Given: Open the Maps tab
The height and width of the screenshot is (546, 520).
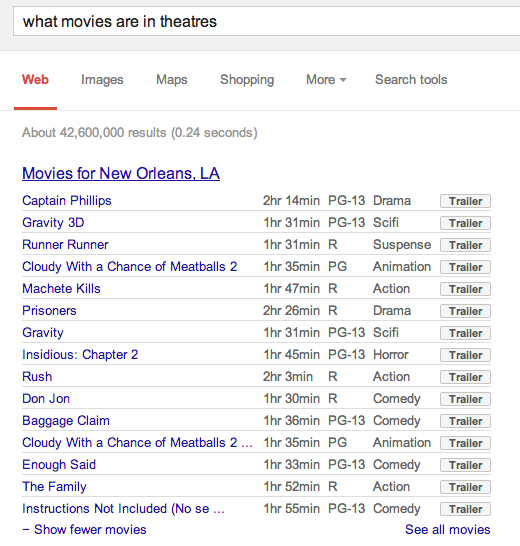Looking at the screenshot, I should [171, 80].
